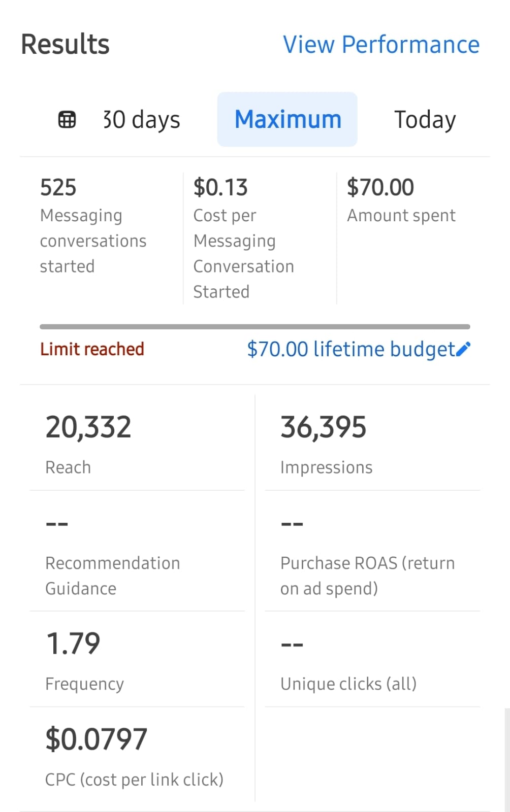Screen dimensions: 510x812
Task: Tap the budget spent progress bar
Action: click(x=255, y=327)
